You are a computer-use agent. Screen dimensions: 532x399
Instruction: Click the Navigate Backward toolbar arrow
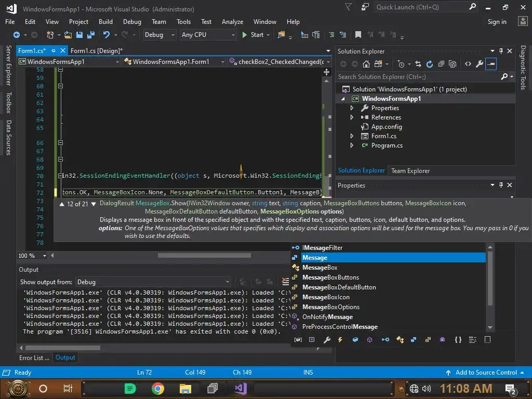click(16, 35)
